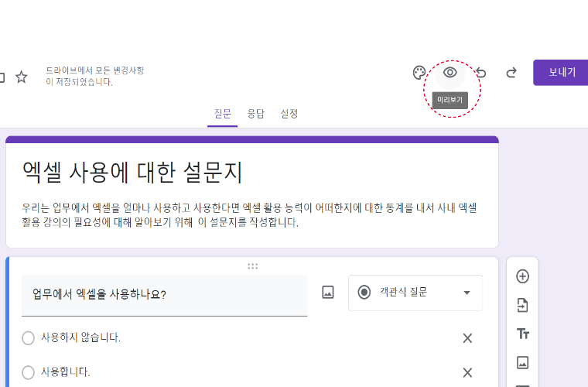Select the 사용합니다. radio option
This screenshot has width=588, height=387.
pyautogui.click(x=28, y=372)
